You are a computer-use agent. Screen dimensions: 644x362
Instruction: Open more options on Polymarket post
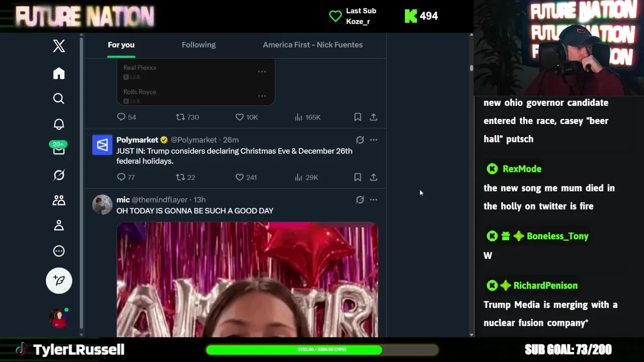pos(373,140)
